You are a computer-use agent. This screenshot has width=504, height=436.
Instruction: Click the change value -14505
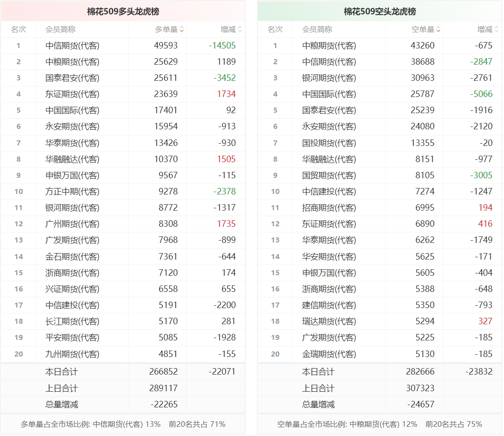(x=222, y=46)
